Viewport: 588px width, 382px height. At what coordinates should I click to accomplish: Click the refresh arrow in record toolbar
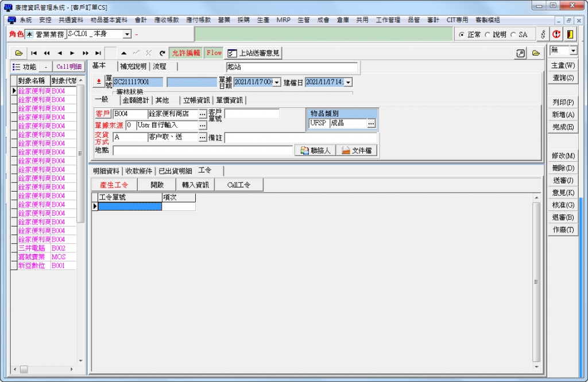(x=162, y=53)
